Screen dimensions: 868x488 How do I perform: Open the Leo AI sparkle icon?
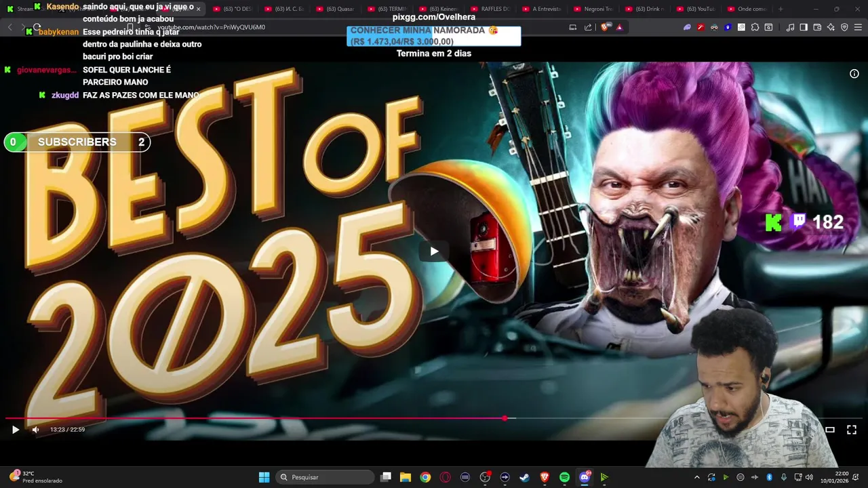(831, 27)
